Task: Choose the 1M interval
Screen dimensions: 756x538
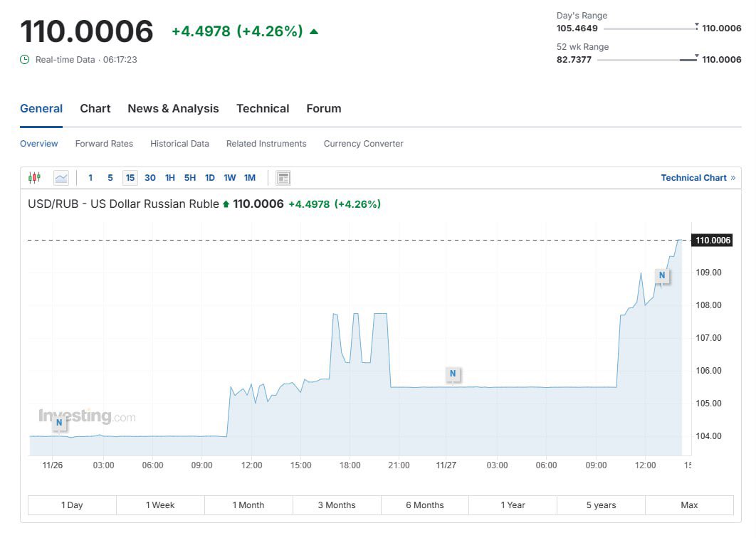Action: click(250, 178)
